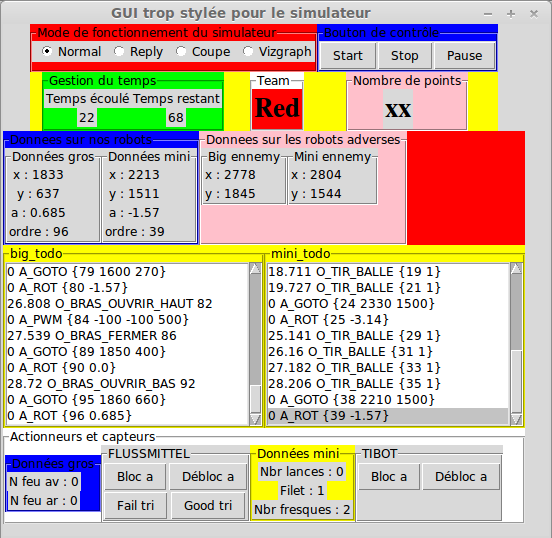Click remaining time value 68
This screenshot has width=552, height=538.
[176, 118]
